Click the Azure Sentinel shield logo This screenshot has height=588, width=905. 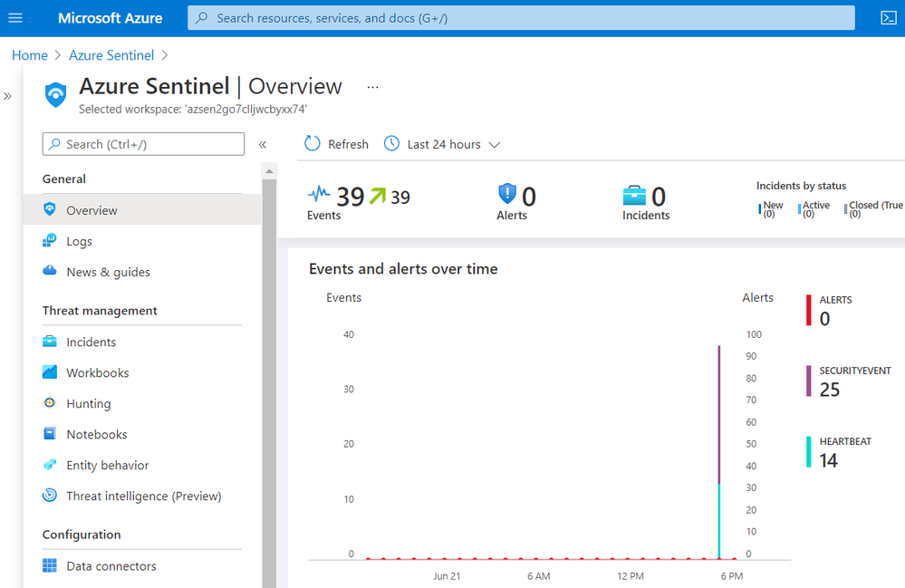(x=56, y=94)
